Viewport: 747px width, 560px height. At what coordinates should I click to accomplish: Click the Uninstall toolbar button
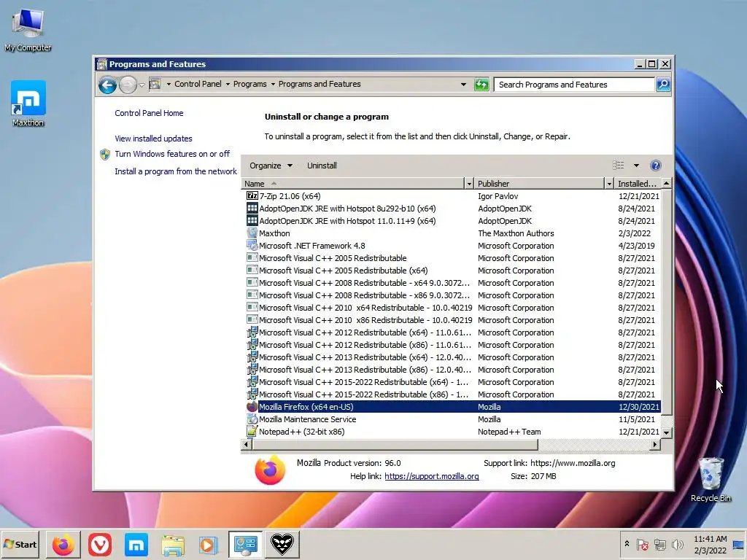click(322, 166)
